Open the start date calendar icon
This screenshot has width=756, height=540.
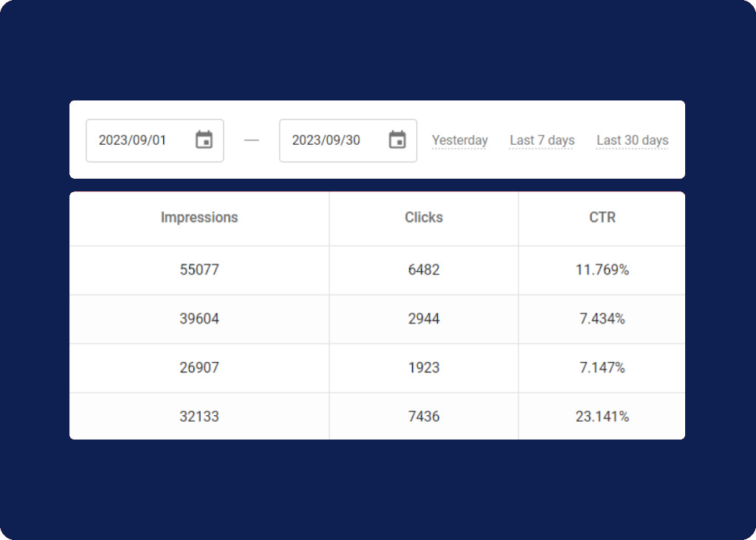click(x=204, y=140)
